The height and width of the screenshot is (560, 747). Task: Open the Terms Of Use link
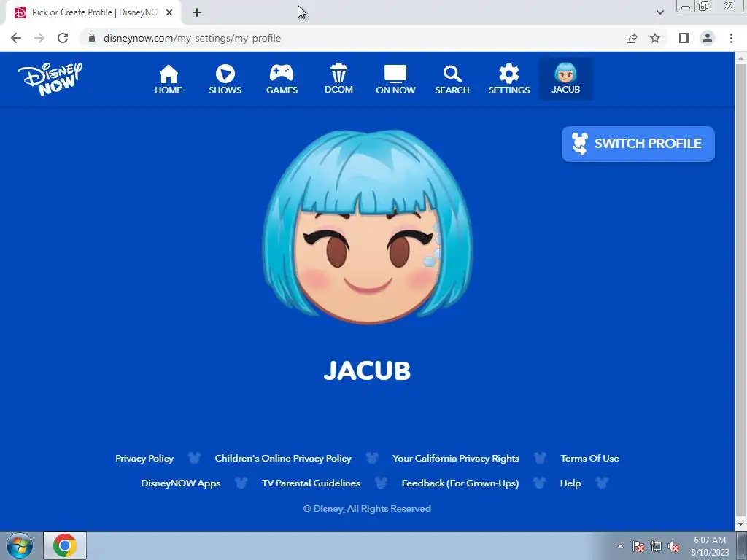pyautogui.click(x=589, y=458)
